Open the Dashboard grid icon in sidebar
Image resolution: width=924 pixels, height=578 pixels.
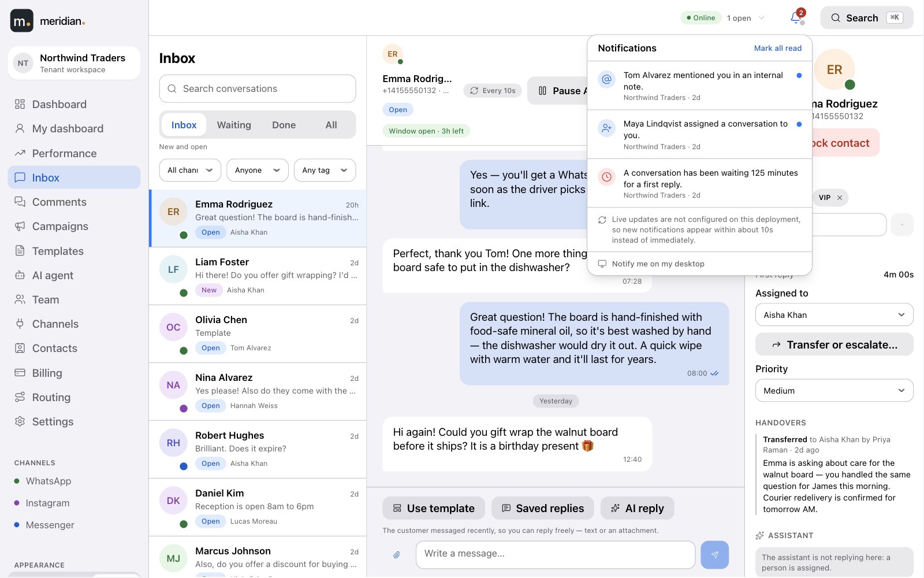(20, 104)
